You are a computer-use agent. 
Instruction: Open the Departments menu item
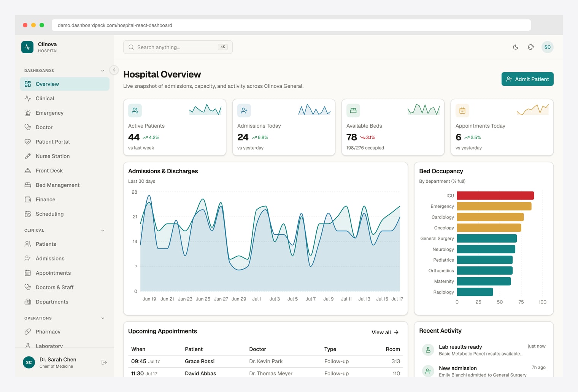pyautogui.click(x=65, y=302)
